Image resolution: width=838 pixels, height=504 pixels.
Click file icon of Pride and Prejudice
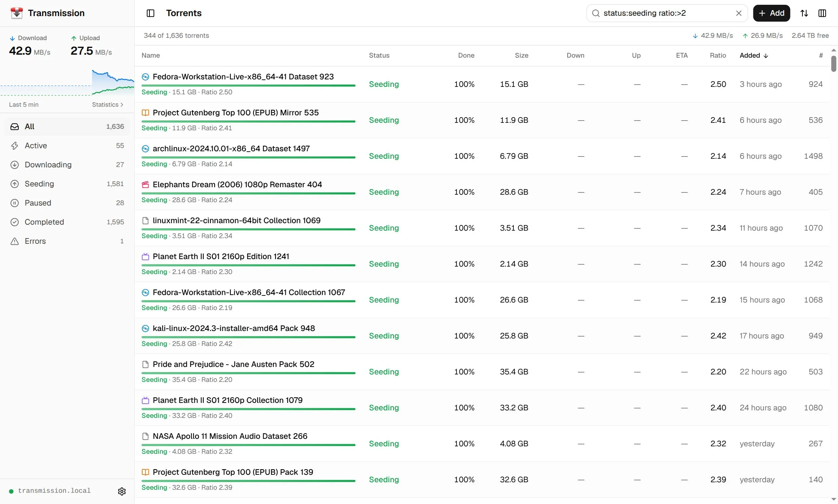(x=145, y=364)
